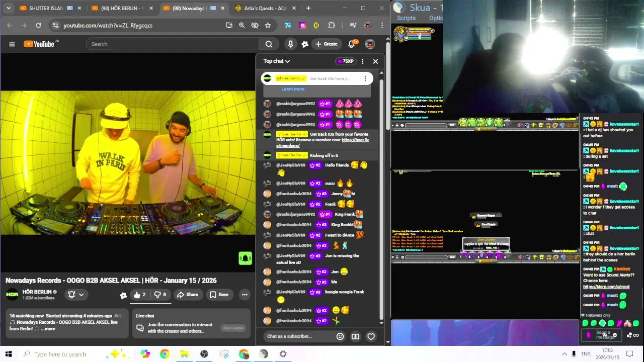
Task: Open Super Chat dollar icon in chat
Action: click(x=355, y=336)
